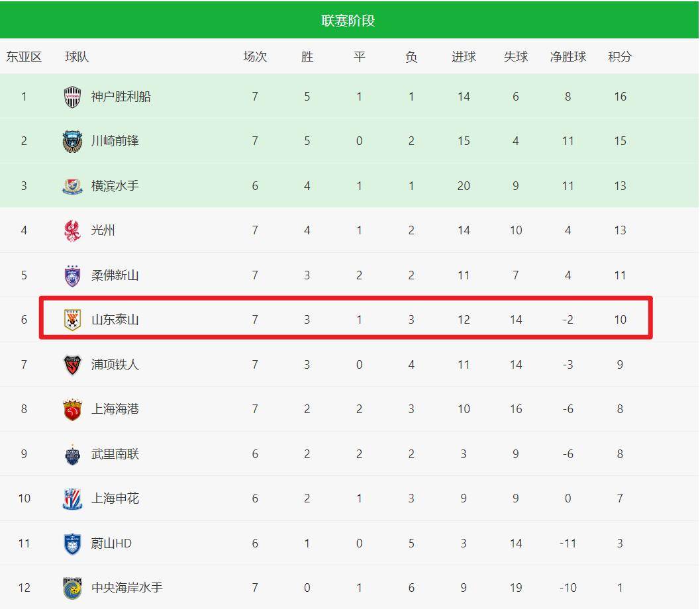Click the 净胜球 column header

point(568,57)
